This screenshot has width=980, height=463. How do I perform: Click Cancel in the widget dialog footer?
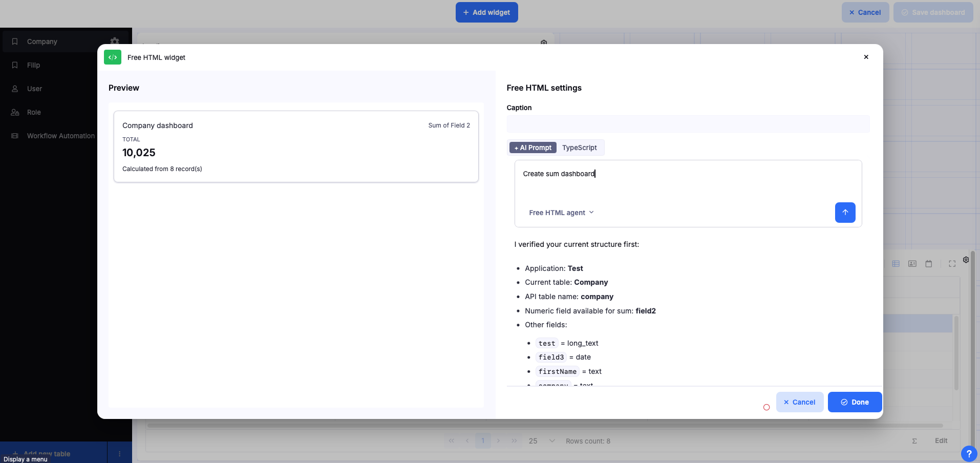[x=799, y=402]
